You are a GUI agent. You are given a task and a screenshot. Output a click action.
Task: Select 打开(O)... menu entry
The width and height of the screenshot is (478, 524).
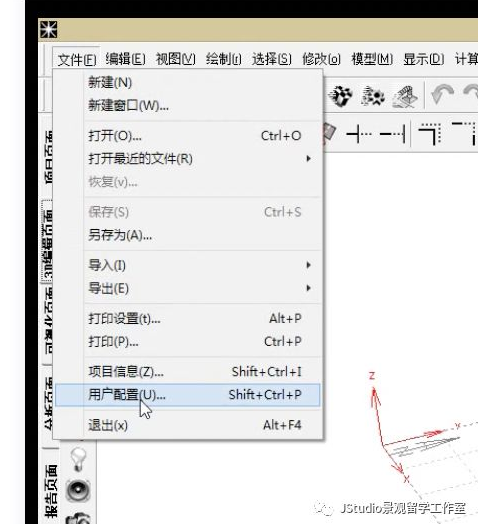point(188,136)
